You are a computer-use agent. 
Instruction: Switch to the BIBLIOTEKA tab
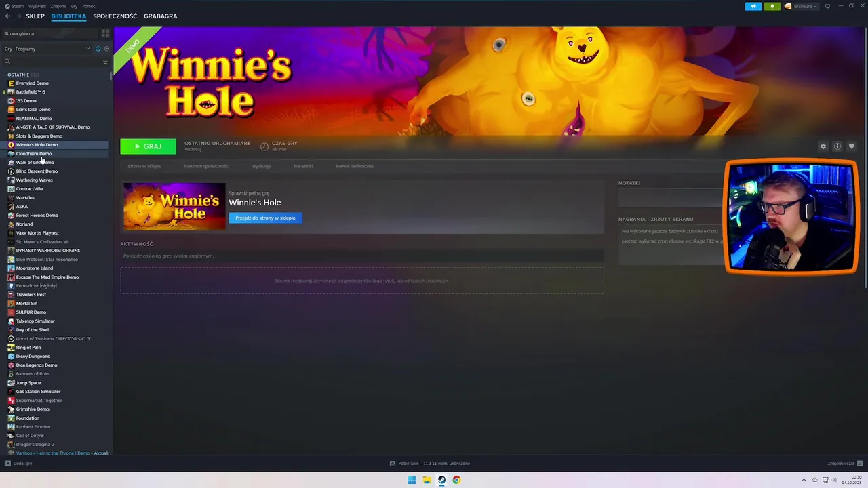[x=68, y=16]
